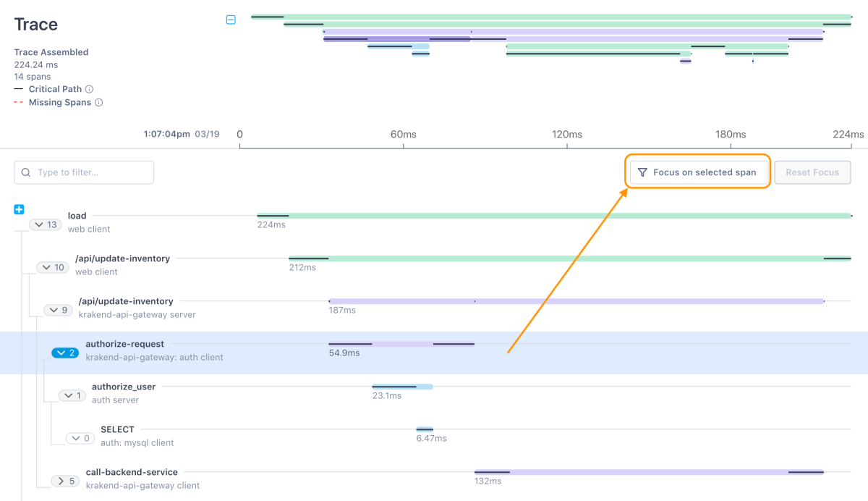
Task: Click the 212ms green span bar
Action: 570,258
